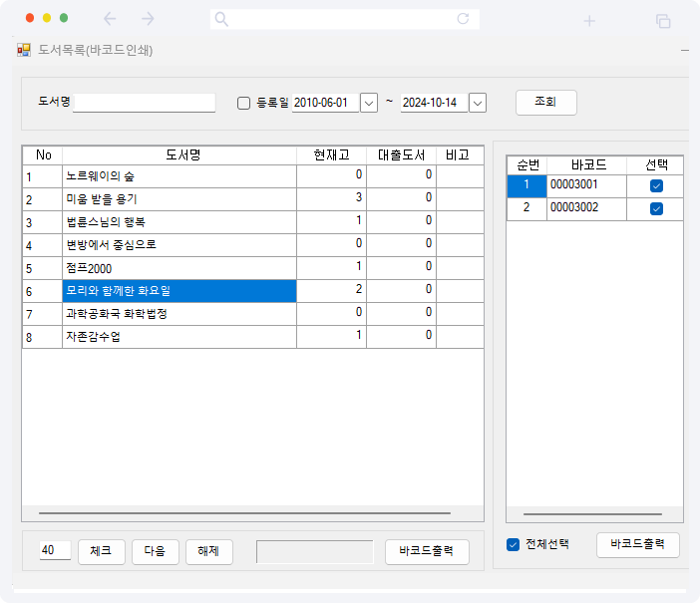Click the tab overview icon
Image resolution: width=700 pixels, height=603 pixels.
click(662, 20)
